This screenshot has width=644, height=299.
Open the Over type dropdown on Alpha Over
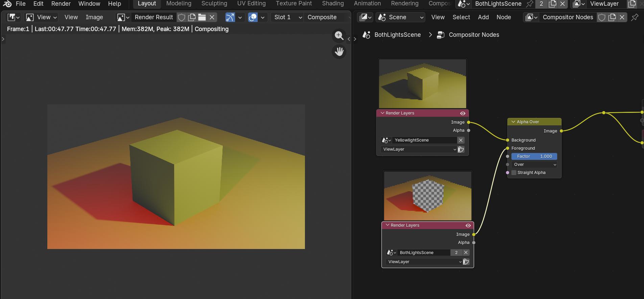coord(534,165)
